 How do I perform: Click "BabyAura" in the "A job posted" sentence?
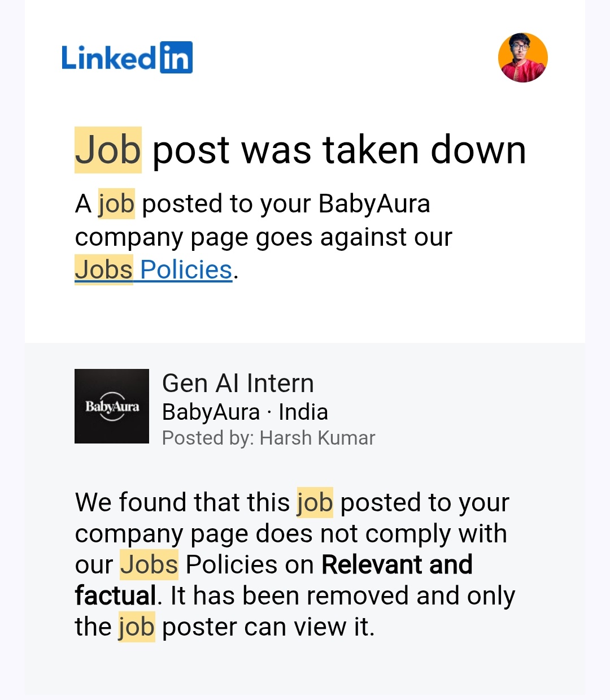tap(374, 204)
